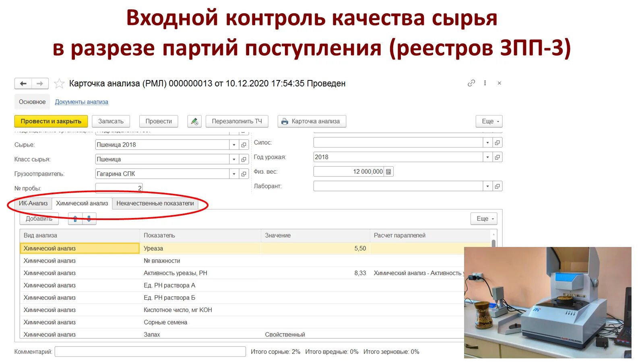644x362 pixels.
Task: Expand the Сырье dropdown list
Action: tap(234, 145)
